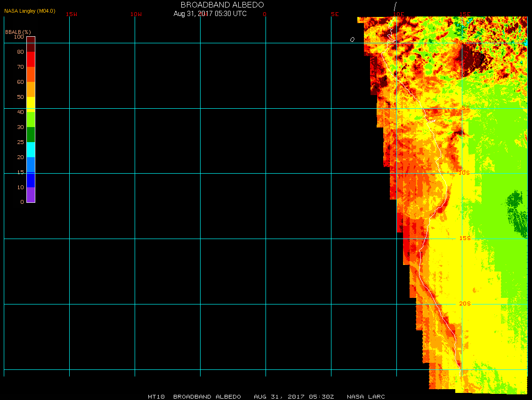Click the BBALB(%) legend heading
This screenshot has height=400, width=532.
pyautogui.click(x=18, y=32)
